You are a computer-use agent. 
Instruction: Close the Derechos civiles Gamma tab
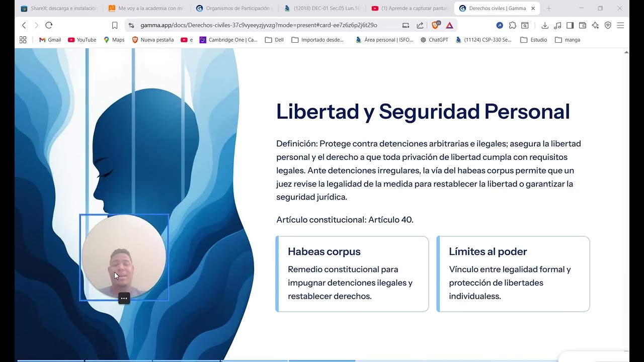(x=533, y=9)
